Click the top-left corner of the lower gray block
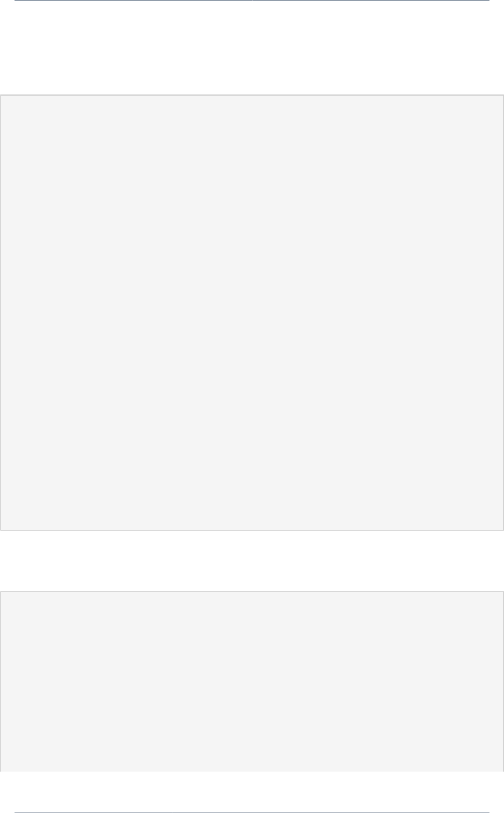This screenshot has width=504, height=813. pyautogui.click(x=1, y=592)
